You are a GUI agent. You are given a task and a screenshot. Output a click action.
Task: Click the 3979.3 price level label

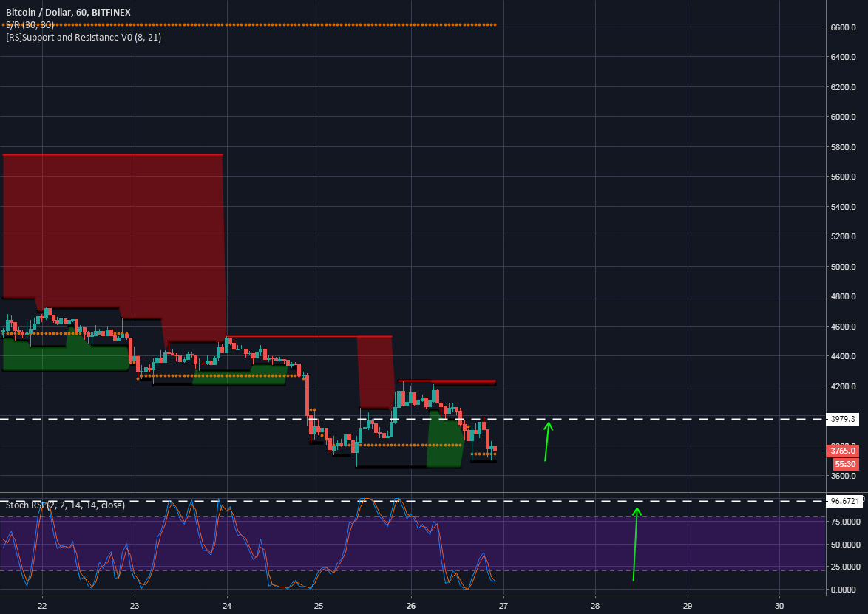[x=843, y=418]
